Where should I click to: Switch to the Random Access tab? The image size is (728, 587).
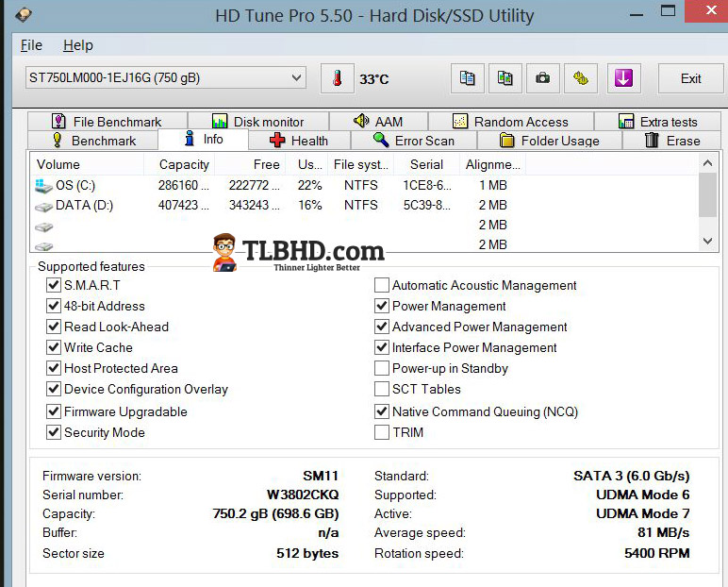[511, 122]
